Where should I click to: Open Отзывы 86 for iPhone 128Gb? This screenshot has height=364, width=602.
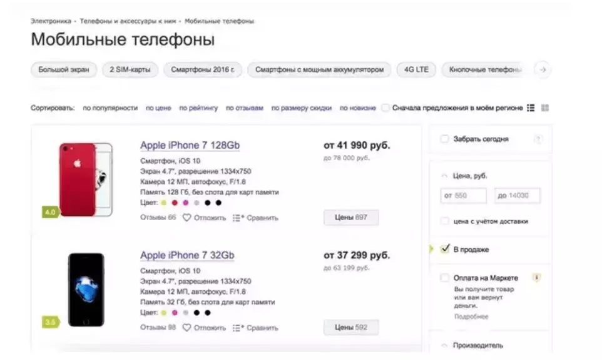(x=158, y=218)
